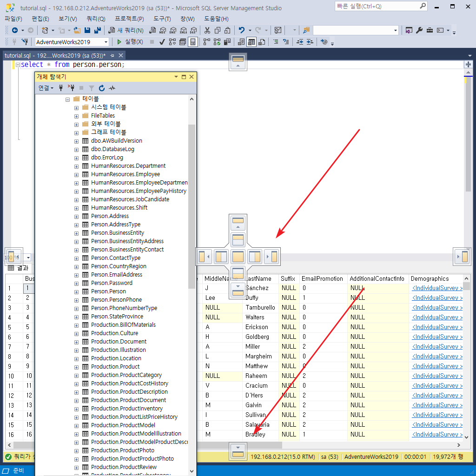Click the comment out lines icon
Screen dimensions: 476x476
point(276,41)
